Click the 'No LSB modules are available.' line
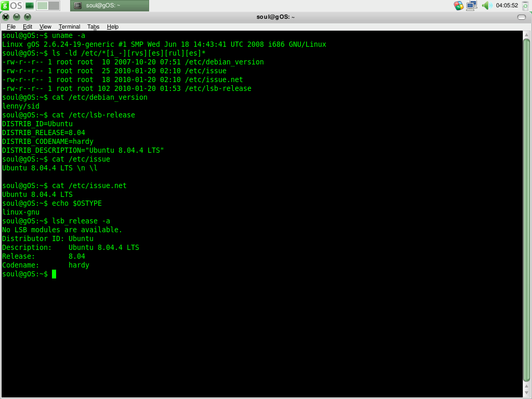532x399 pixels. click(62, 230)
